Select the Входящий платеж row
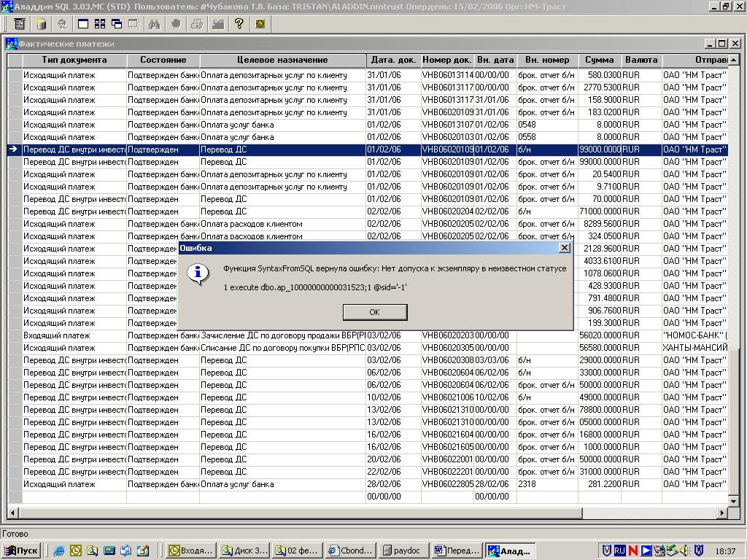This screenshot has width=747, height=560. [x=368, y=335]
